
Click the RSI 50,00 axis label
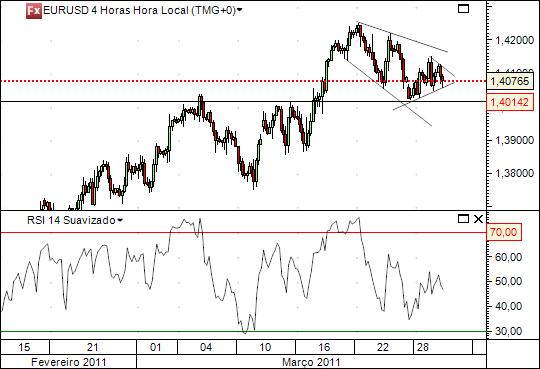click(x=508, y=281)
